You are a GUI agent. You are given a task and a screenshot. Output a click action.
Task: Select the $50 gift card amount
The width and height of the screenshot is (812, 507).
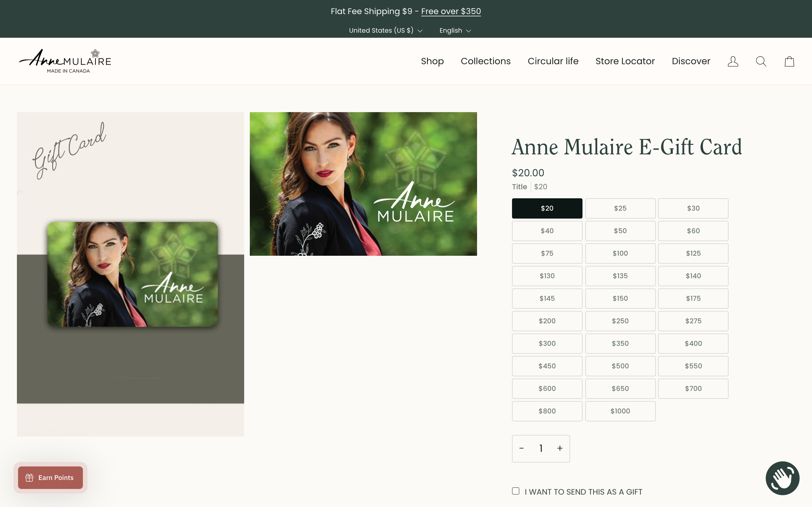coord(620,231)
